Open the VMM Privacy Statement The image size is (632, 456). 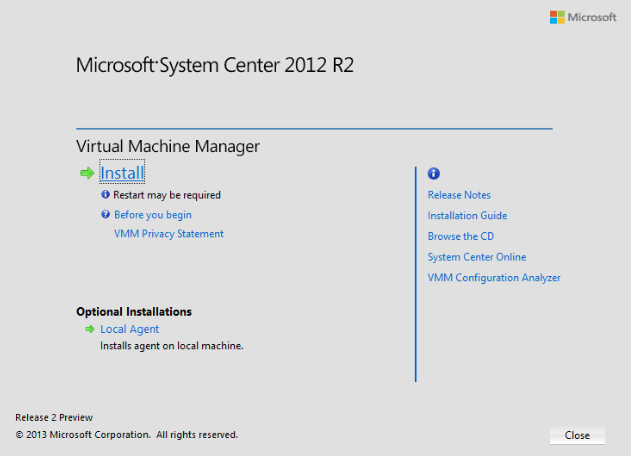[x=168, y=234]
